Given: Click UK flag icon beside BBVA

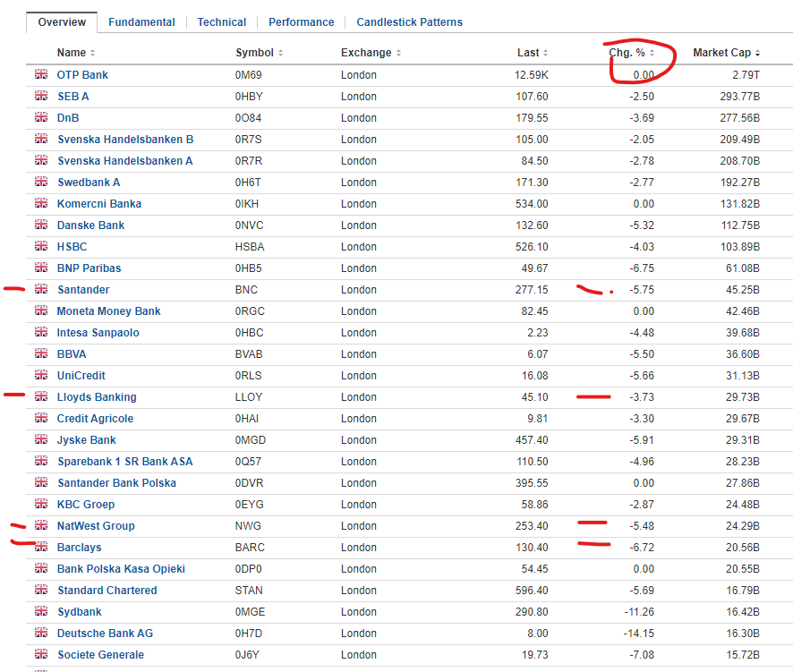Looking at the screenshot, I should 41,353.
